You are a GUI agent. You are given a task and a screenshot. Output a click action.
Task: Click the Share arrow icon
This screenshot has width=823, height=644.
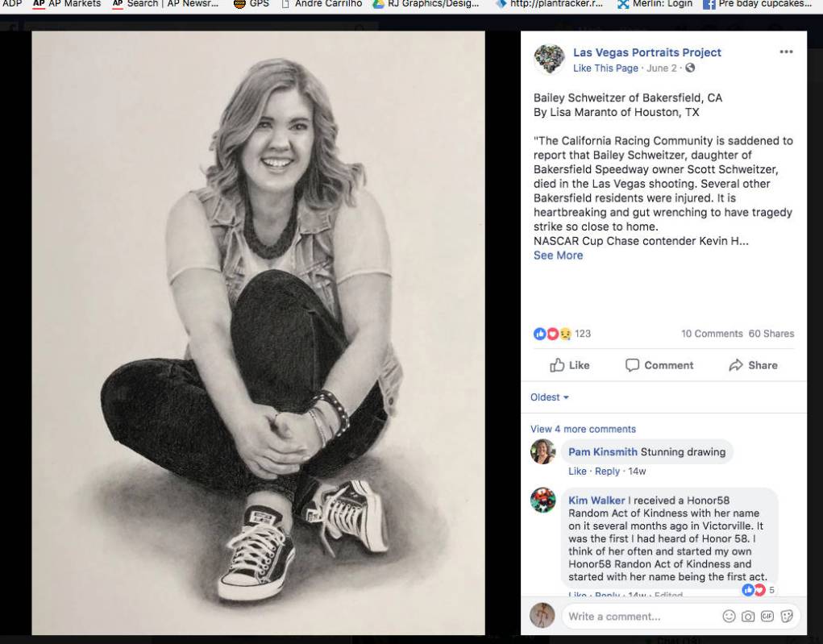point(736,365)
